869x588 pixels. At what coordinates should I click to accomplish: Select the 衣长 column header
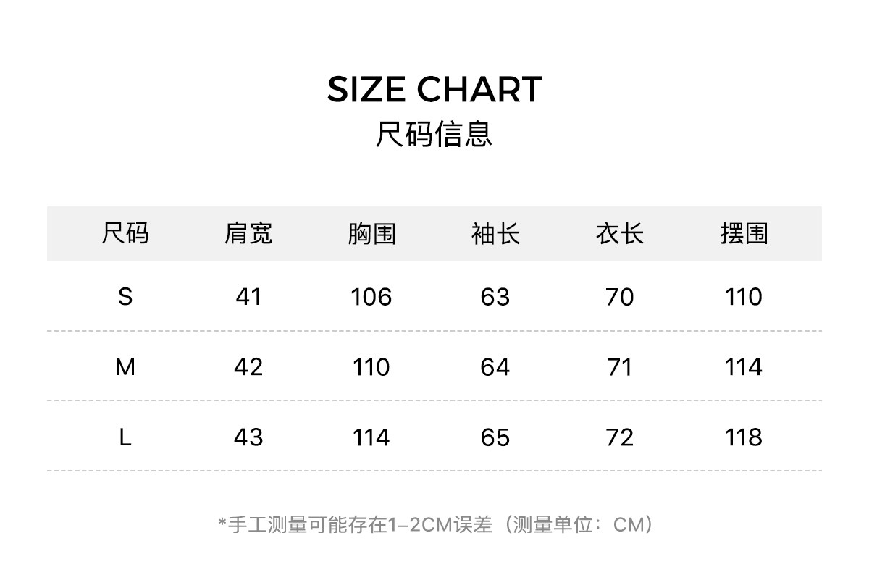point(620,234)
